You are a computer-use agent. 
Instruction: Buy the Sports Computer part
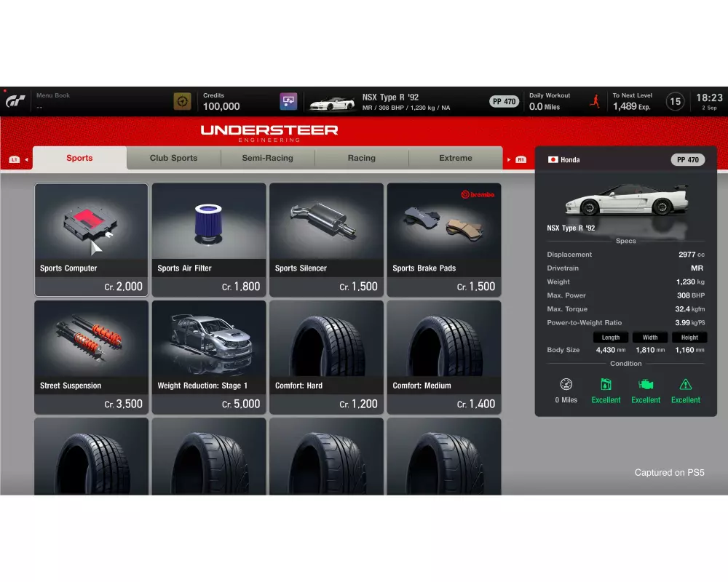click(x=91, y=239)
